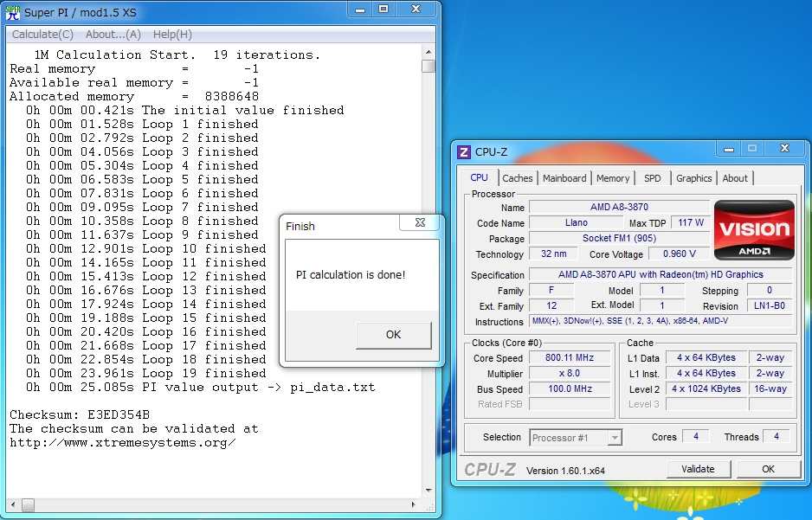Viewport: 812px width, 520px height.
Task: Click the Specification field in CPU-Z
Action: pyautogui.click(x=661, y=274)
